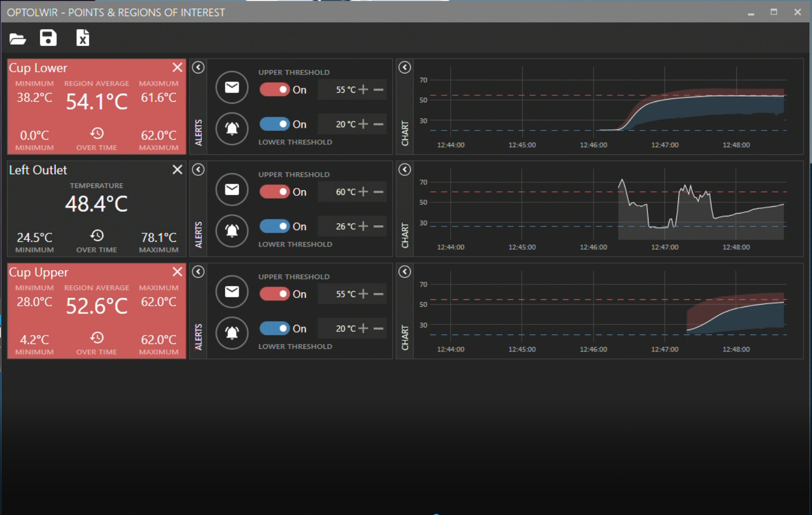Save configuration with the floppy disk icon
The height and width of the screenshot is (515, 812).
point(48,38)
